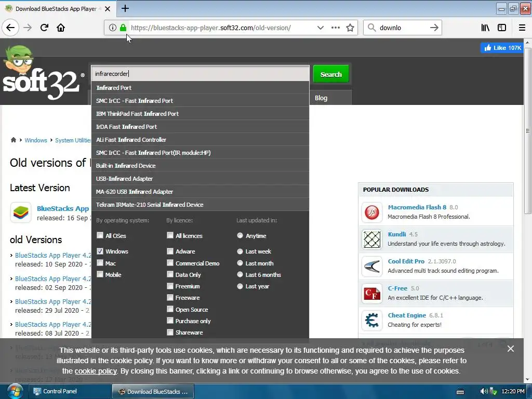532x399 pixels.
Task: Click the volume speaker tray icon
Action: point(484,391)
